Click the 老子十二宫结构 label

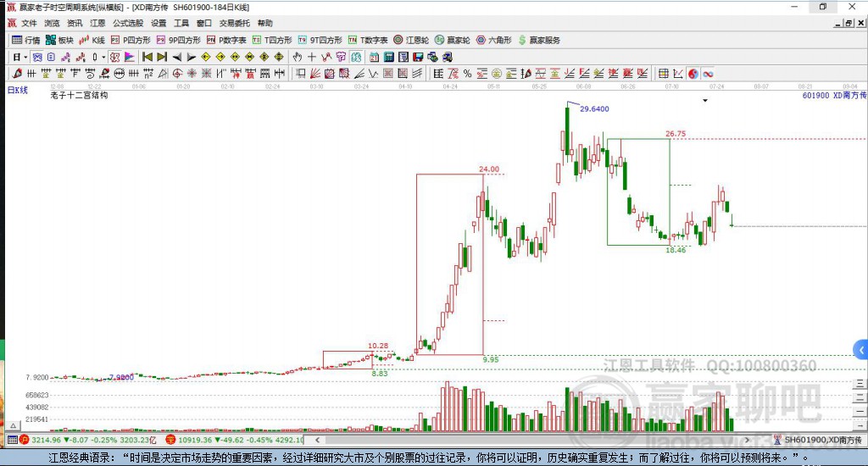pyautogui.click(x=79, y=95)
